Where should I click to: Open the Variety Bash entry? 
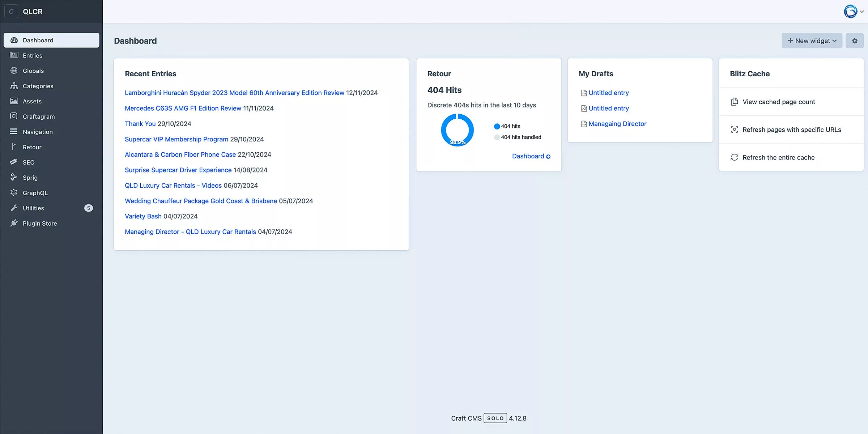click(x=143, y=216)
